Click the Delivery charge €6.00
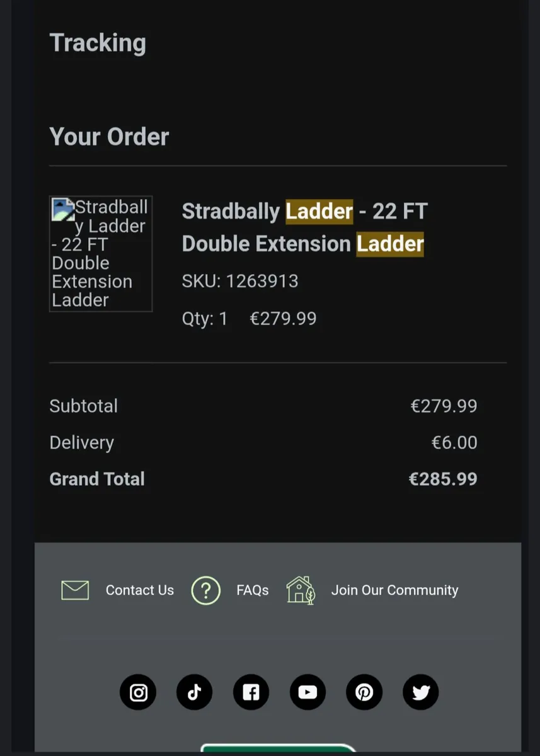Screen dimensions: 540x756 coord(454,442)
